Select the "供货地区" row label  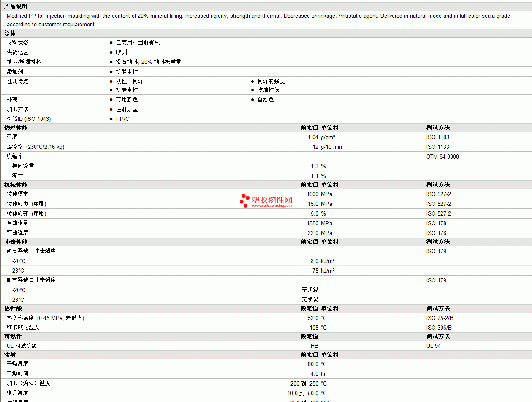coord(18,52)
